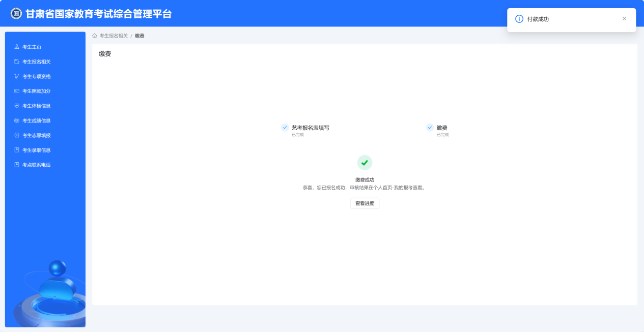Click the blue info icon in notification
644x332 pixels.
(519, 19)
